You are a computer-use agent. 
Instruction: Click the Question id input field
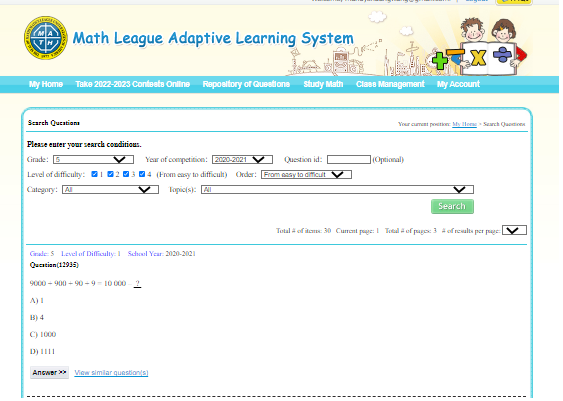click(x=349, y=159)
